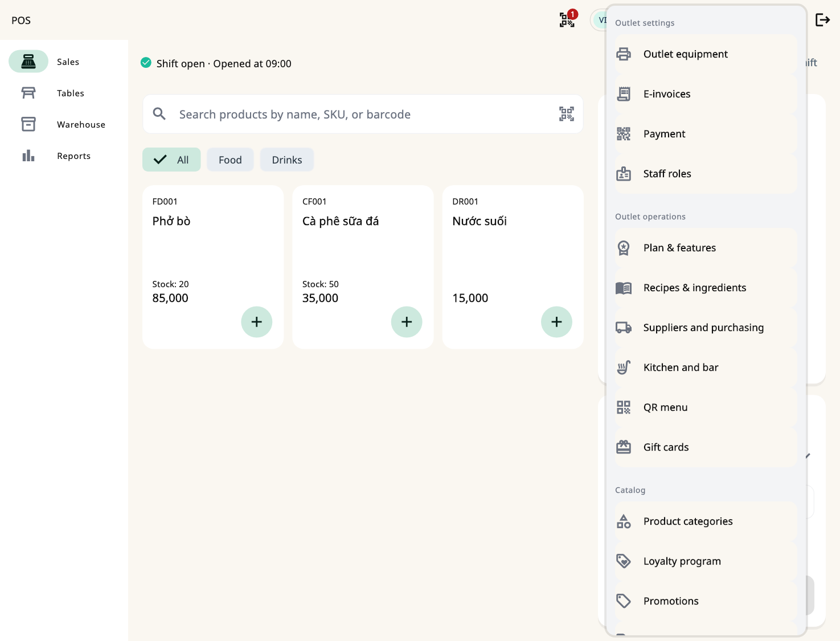
Task: Click the green shift-open check icon
Action: (146, 63)
